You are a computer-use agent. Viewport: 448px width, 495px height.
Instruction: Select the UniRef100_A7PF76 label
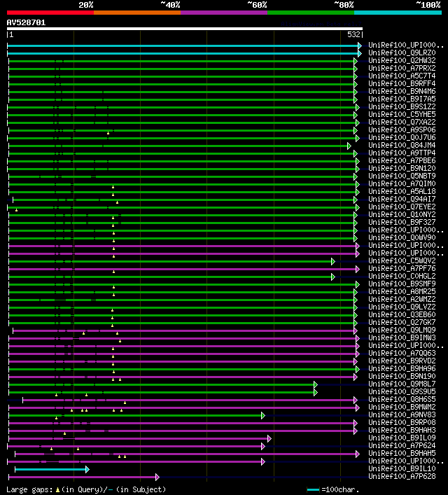[x=402, y=268]
